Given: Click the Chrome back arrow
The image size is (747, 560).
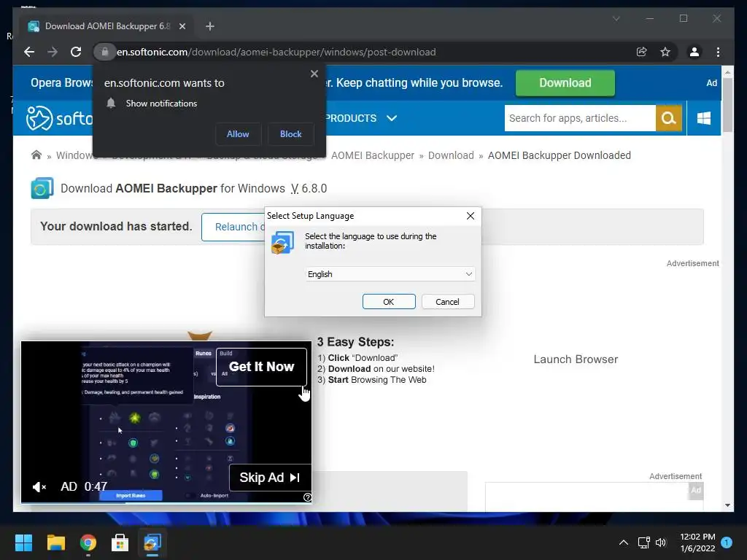Looking at the screenshot, I should click(x=29, y=52).
